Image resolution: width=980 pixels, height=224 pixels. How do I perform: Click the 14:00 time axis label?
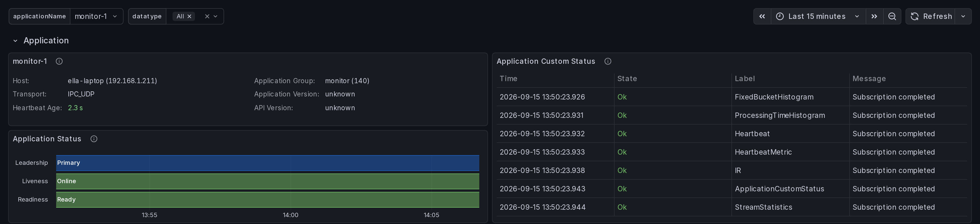pos(290,215)
